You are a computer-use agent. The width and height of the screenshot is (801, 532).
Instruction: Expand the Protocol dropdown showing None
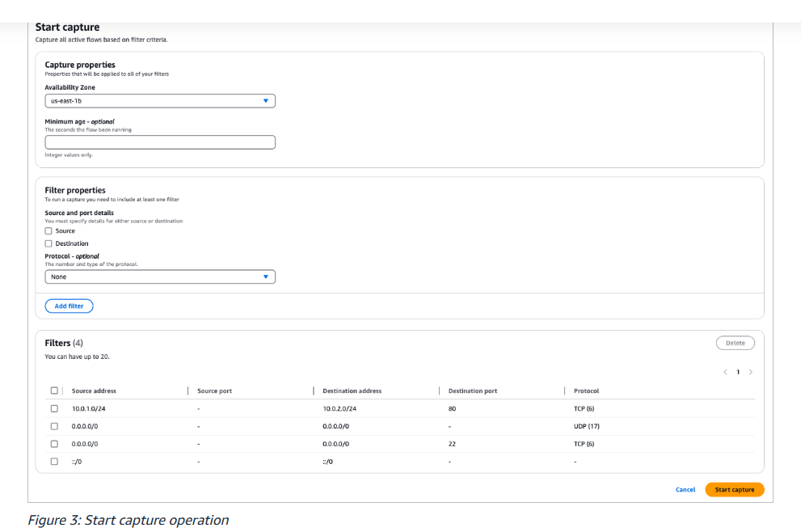160,277
